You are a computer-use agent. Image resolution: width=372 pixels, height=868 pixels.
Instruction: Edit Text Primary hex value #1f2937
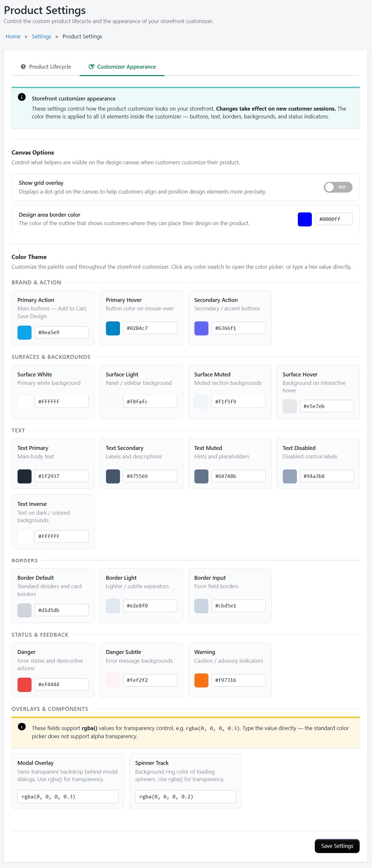click(x=61, y=476)
